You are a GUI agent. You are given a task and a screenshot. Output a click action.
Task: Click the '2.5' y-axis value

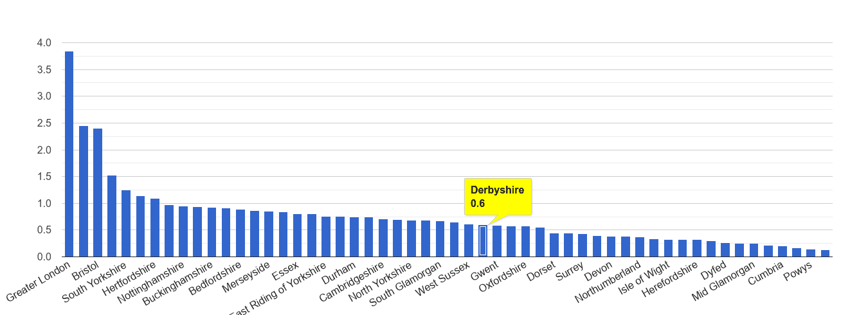(44, 123)
